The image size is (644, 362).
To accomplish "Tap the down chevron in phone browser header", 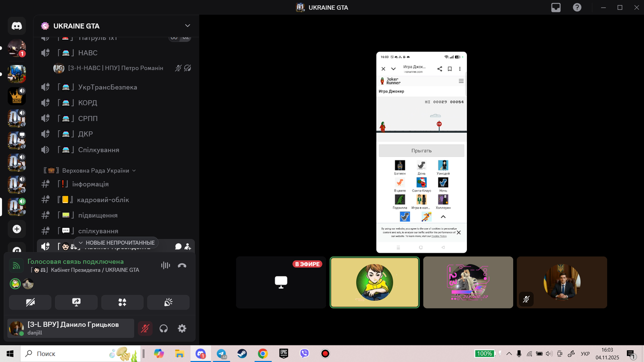I will tap(393, 69).
